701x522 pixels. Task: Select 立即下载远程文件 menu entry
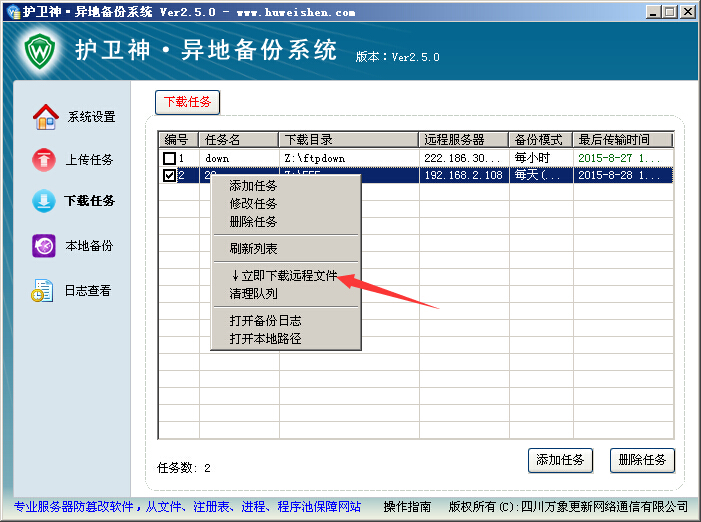tap(284, 276)
